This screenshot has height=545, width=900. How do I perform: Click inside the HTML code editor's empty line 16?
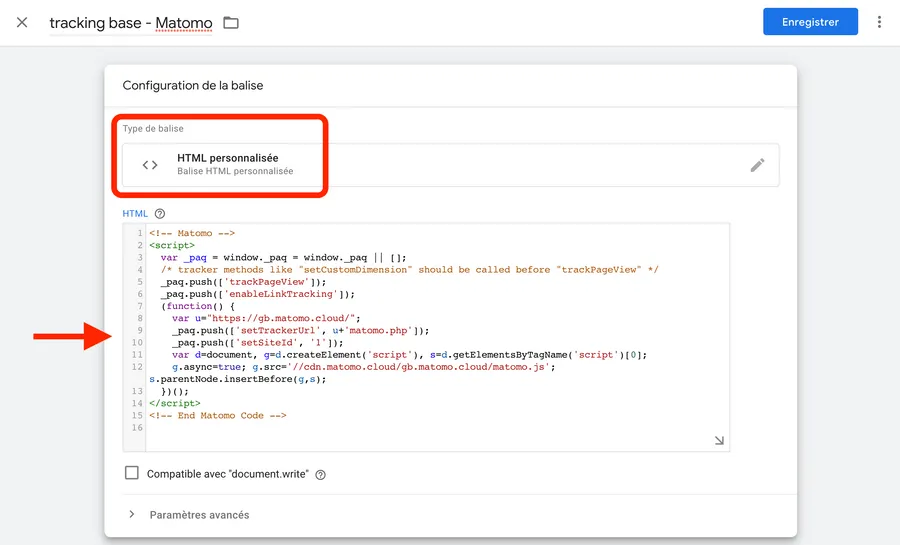[436, 427]
